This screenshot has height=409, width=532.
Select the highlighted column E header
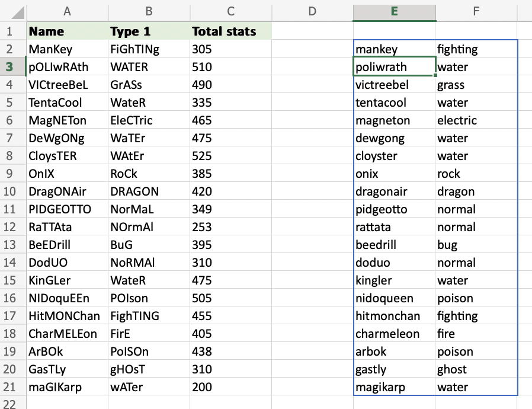[x=394, y=11]
